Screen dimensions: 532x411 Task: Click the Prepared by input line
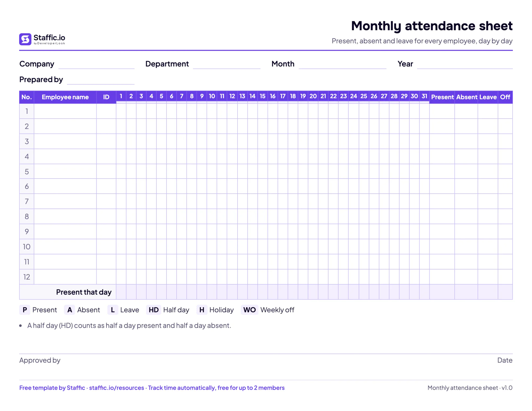[x=101, y=80]
